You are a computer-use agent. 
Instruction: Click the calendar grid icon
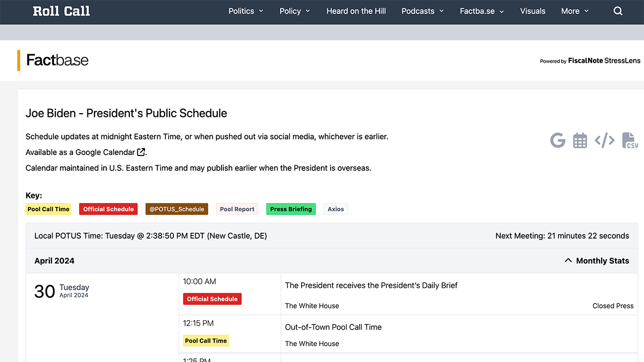(x=580, y=141)
